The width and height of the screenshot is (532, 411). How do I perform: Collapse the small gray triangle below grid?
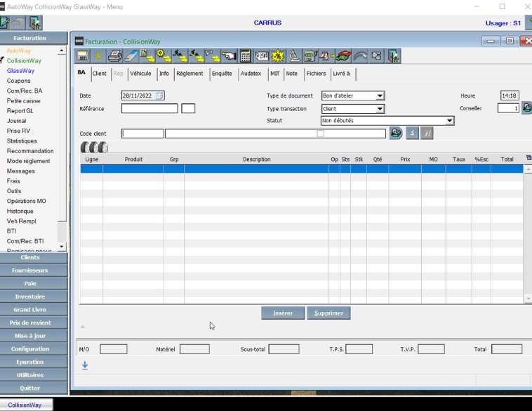point(82,327)
